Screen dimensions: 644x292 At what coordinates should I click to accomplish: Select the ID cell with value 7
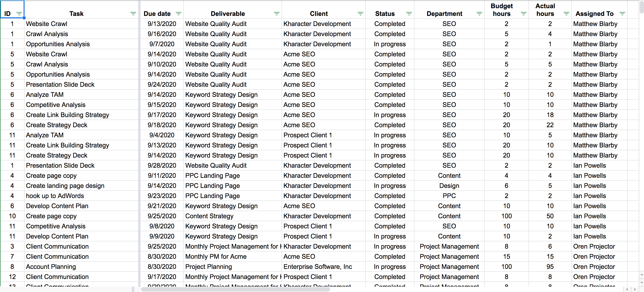tap(12, 257)
